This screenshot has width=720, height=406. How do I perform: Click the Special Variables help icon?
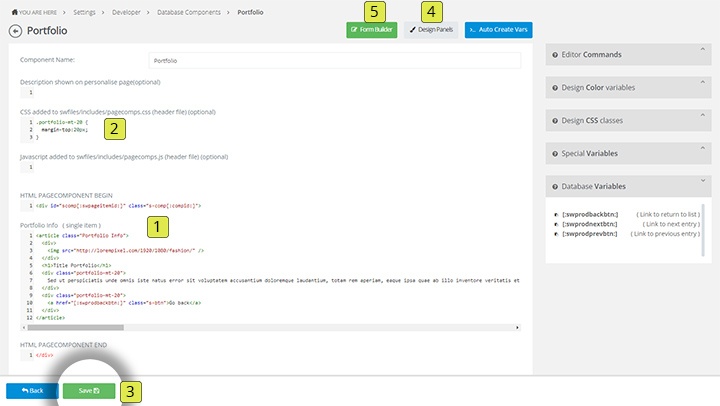555,154
